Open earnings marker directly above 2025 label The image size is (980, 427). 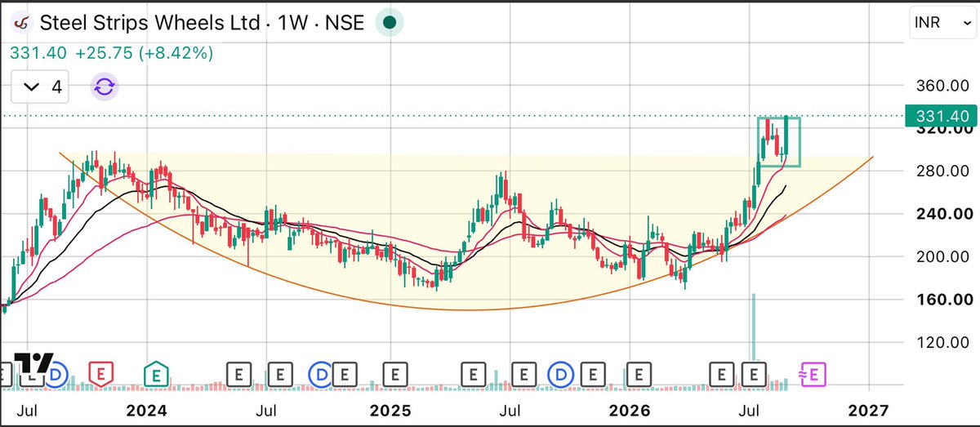pyautogui.click(x=395, y=375)
